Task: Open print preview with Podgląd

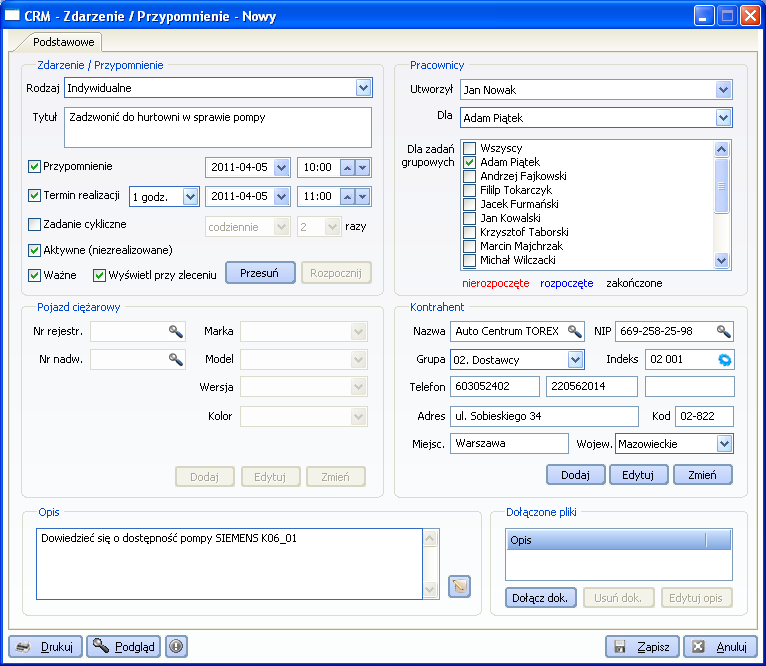Action: 124,647
